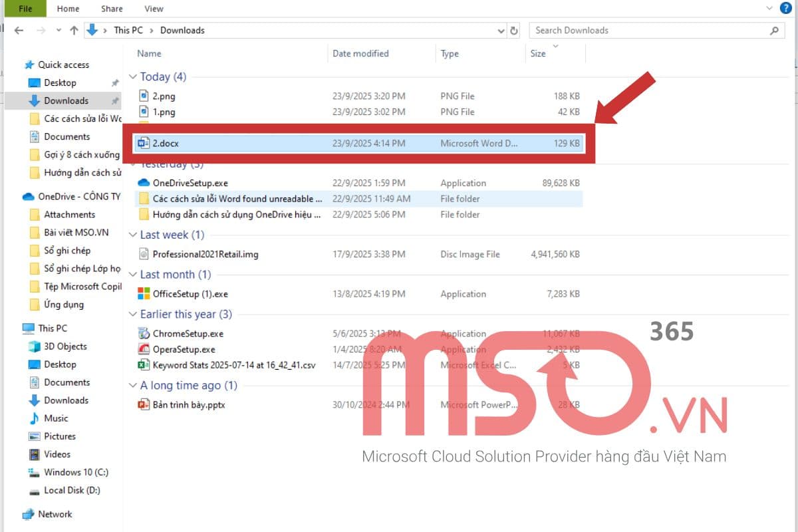The image size is (798, 532).
Task: Collapse the 'Last week (1)' group
Action: [133, 235]
